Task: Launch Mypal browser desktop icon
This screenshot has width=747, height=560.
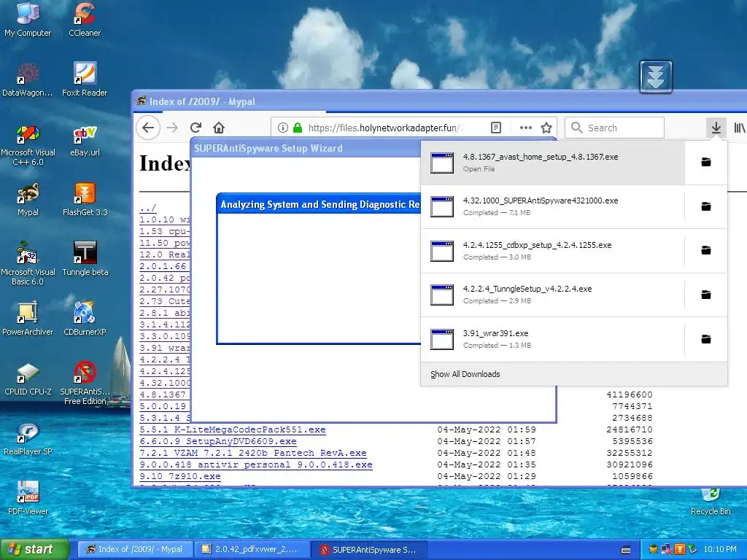Action: tap(28, 199)
